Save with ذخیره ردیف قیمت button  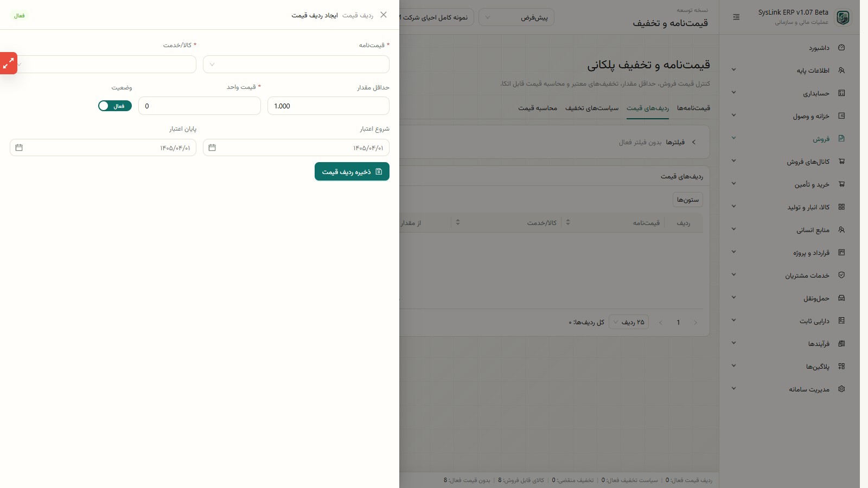[x=352, y=171]
